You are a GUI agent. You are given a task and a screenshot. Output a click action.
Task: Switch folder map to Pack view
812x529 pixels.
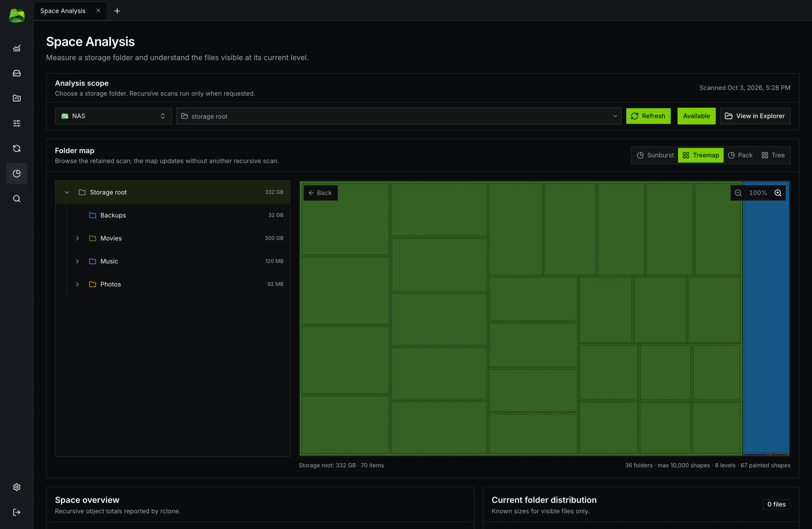pos(740,155)
